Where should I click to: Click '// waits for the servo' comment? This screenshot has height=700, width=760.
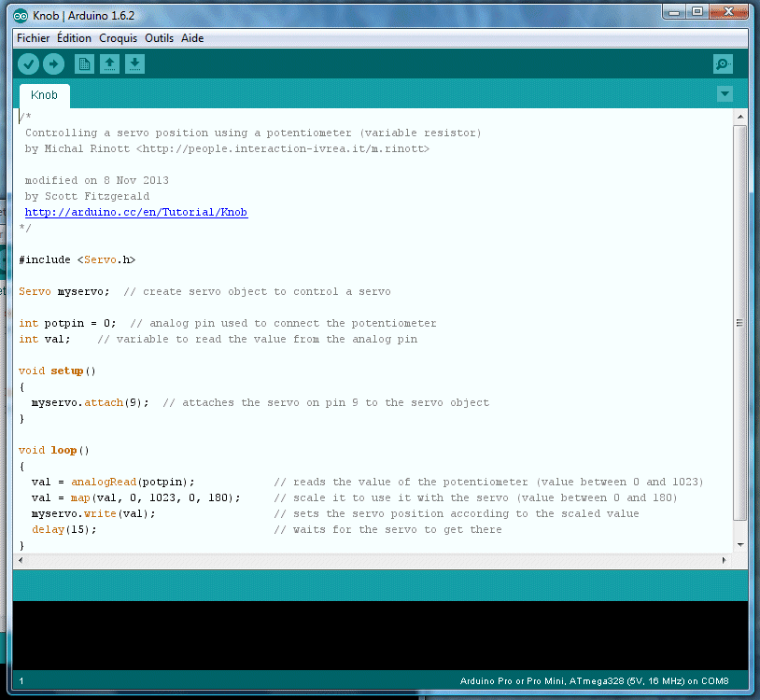[x=387, y=529]
